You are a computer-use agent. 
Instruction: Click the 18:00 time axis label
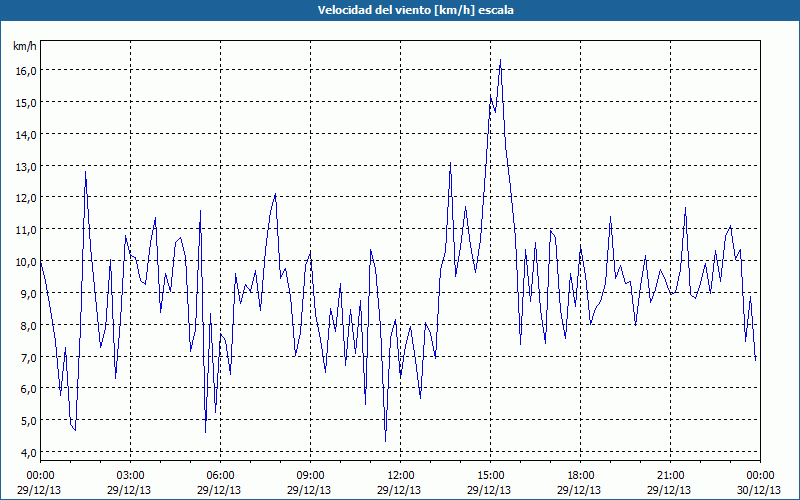pos(580,476)
